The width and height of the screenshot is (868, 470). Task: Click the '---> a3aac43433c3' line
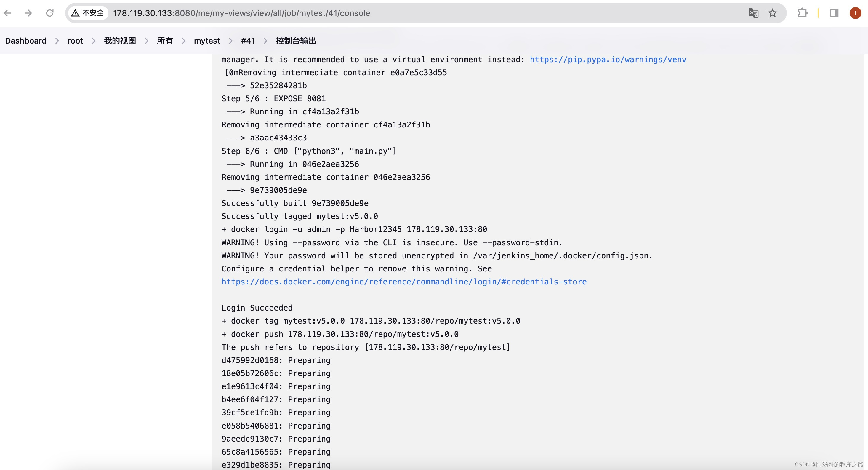pyautogui.click(x=267, y=138)
